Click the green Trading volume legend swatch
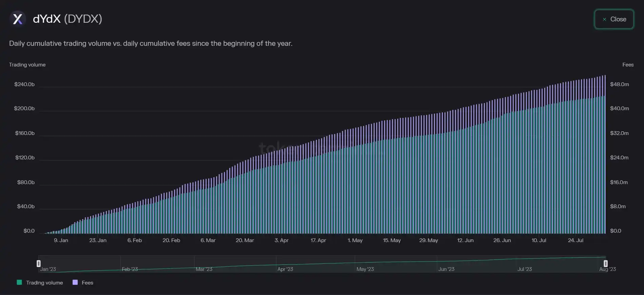Viewport: 644px width, 295px height. click(19, 282)
